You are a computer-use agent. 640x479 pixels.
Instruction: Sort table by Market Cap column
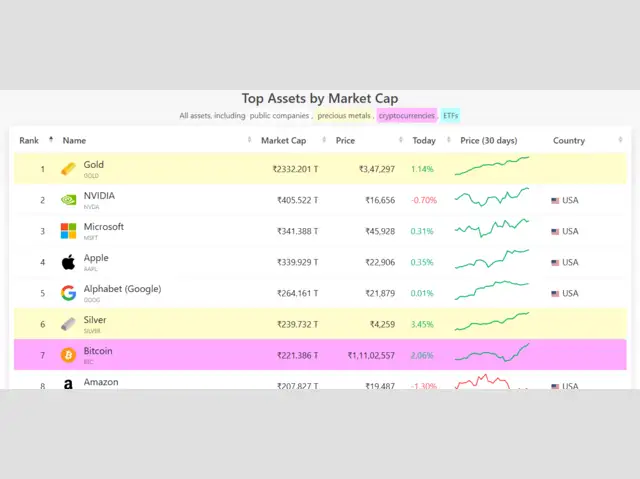pos(283,141)
